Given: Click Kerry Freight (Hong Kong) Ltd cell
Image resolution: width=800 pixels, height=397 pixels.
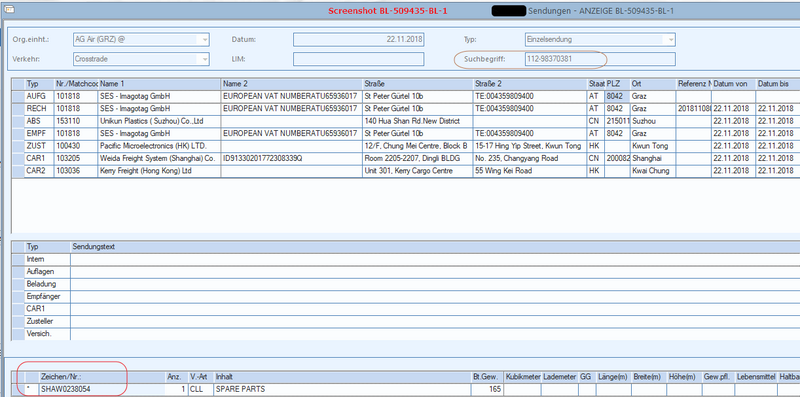Looking at the screenshot, I should pyautogui.click(x=159, y=171).
